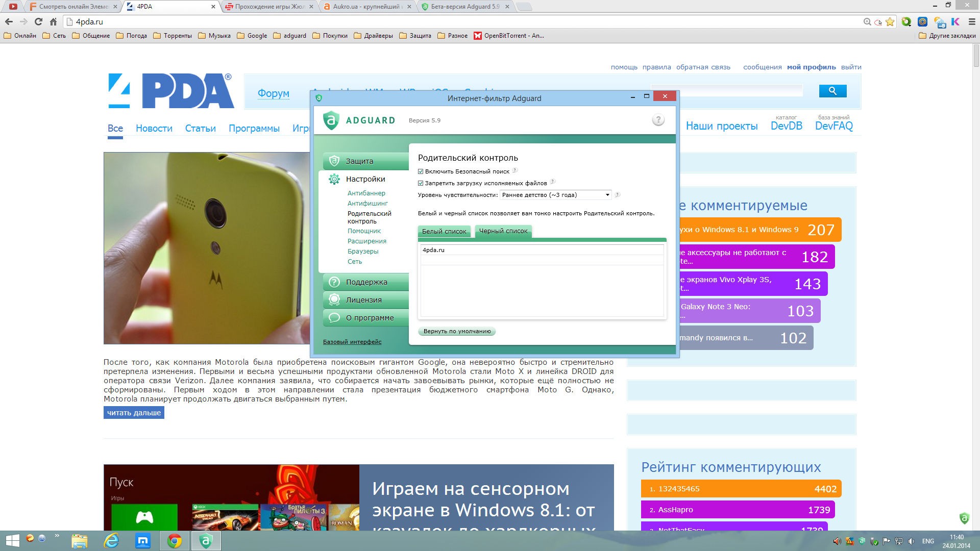Image resolution: width=980 pixels, height=551 pixels.
Task: Click the О программе speech bubble icon
Action: tap(334, 317)
